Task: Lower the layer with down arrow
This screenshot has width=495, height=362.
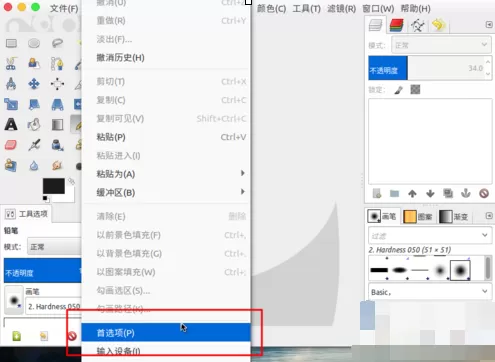Action: [430, 193]
